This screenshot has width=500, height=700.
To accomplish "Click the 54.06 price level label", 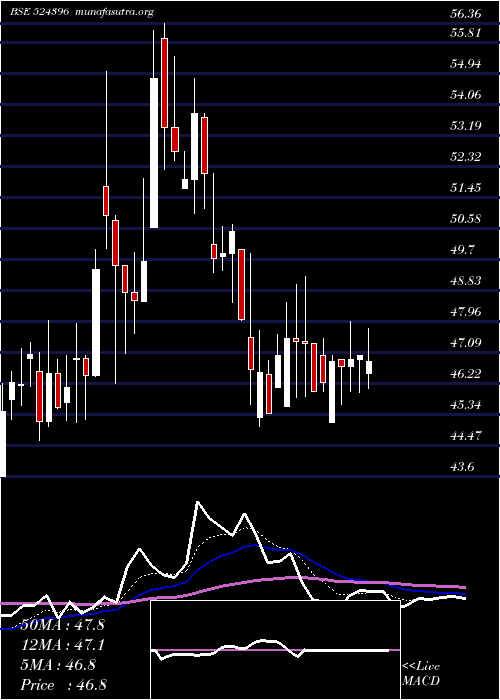I will click(x=466, y=94).
